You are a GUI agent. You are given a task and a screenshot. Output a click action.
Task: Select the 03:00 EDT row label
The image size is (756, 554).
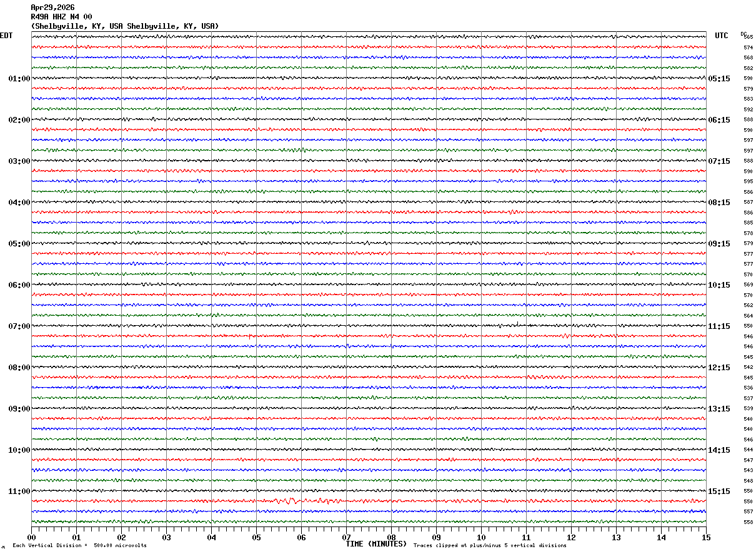coord(19,161)
